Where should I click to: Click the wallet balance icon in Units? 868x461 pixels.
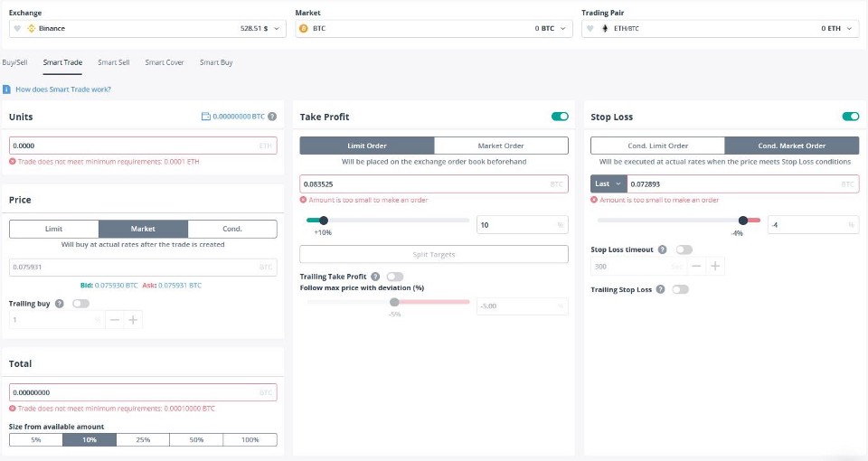206,117
